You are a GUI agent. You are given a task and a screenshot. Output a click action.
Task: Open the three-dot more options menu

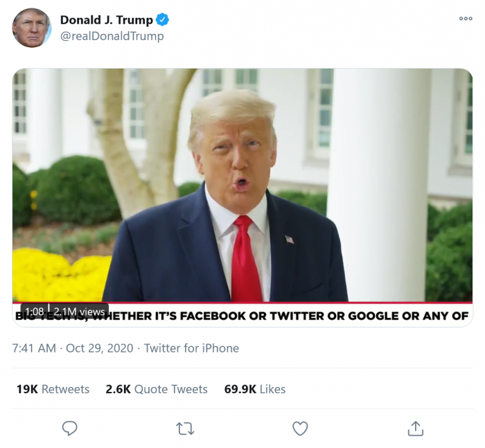click(466, 19)
